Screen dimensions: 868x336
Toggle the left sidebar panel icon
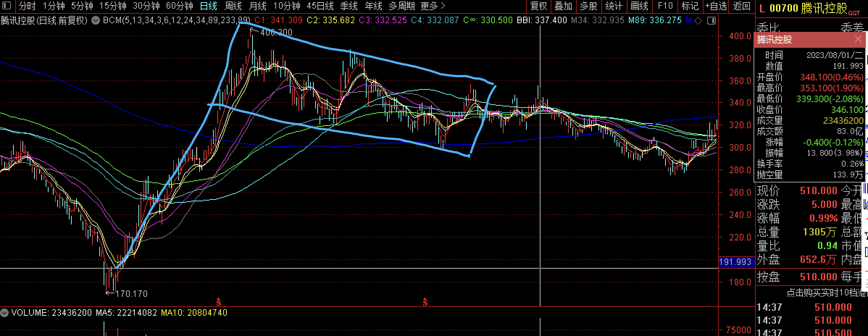click(x=7, y=6)
